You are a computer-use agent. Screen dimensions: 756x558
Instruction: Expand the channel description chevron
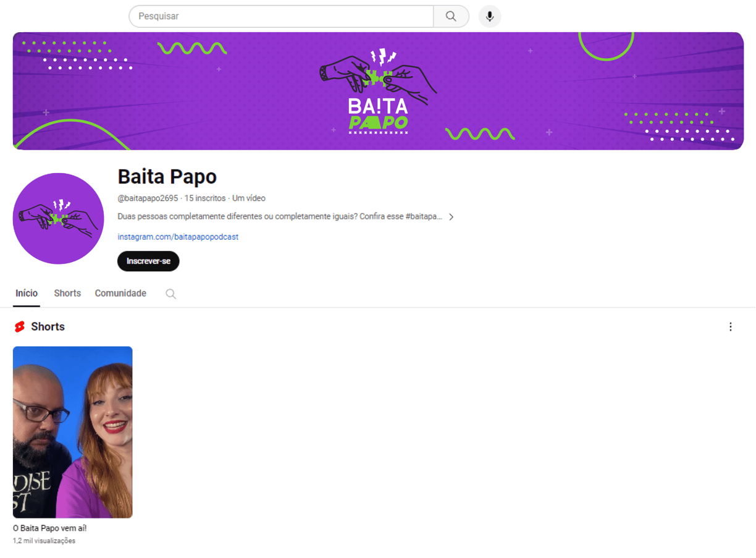pos(451,217)
